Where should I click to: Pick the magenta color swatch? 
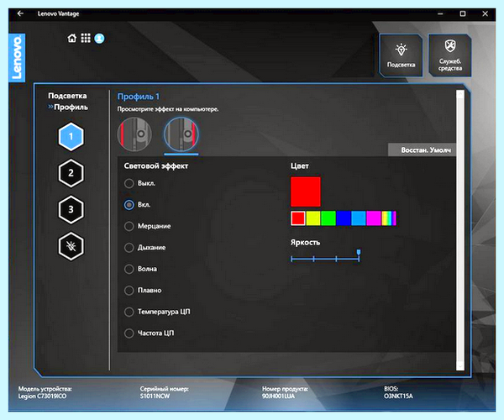tap(374, 218)
